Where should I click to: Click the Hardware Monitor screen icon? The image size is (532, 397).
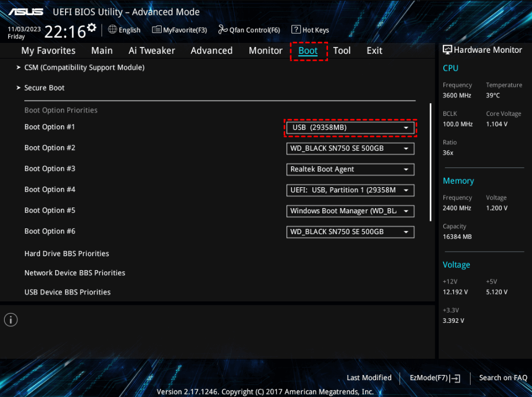pyautogui.click(x=447, y=50)
